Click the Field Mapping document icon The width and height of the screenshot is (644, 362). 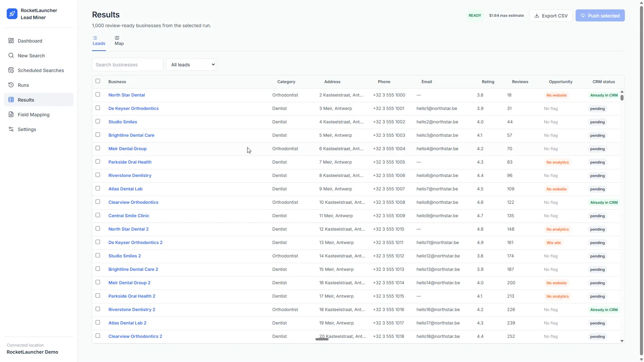point(11,114)
